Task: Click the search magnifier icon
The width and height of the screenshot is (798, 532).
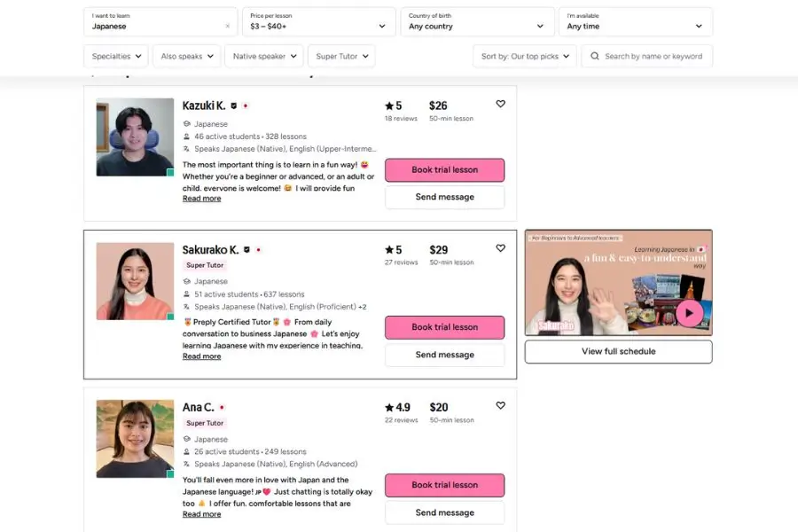Action: point(594,56)
